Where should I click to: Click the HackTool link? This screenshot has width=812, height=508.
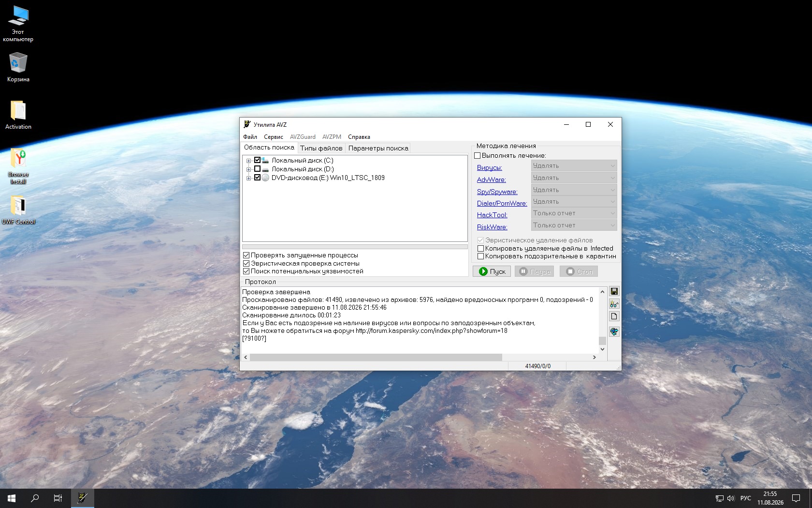[x=492, y=215]
